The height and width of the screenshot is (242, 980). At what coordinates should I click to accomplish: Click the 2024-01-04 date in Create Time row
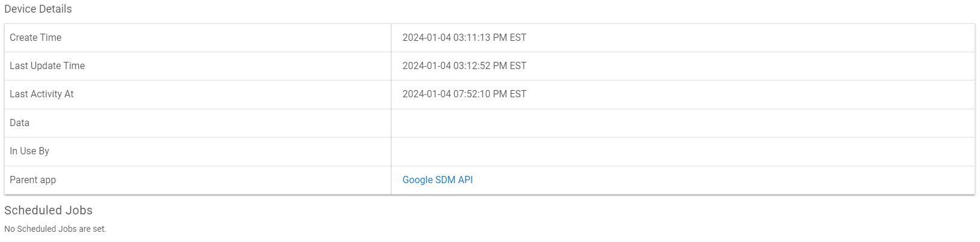point(426,37)
